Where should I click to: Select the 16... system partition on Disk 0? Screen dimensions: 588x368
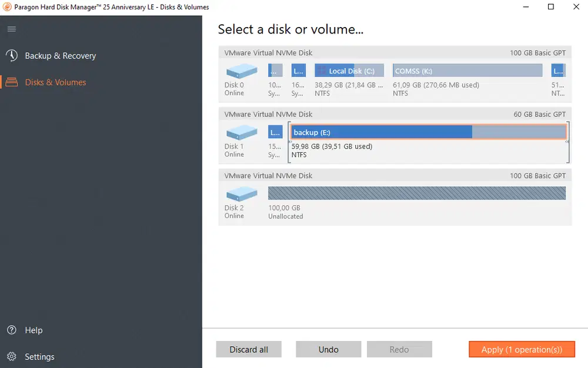(x=299, y=71)
